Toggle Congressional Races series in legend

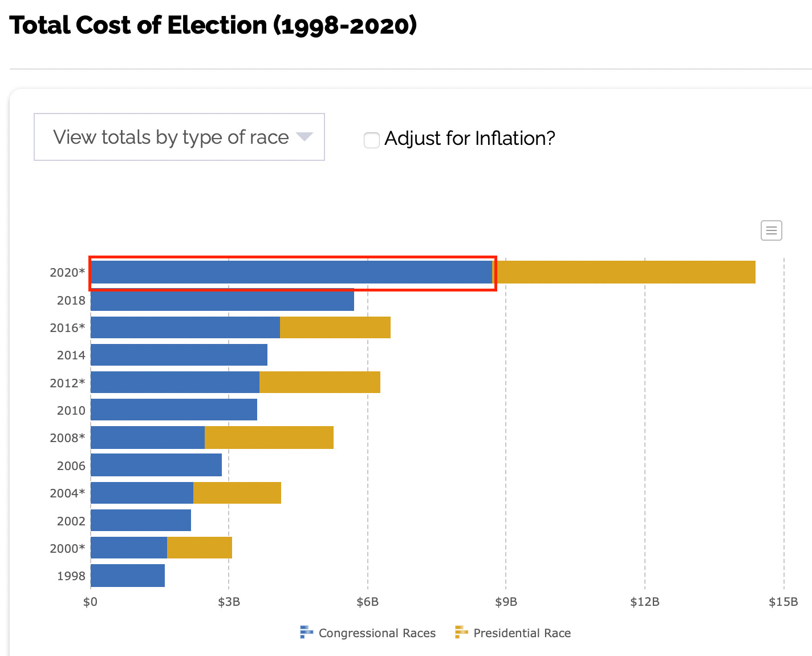(x=377, y=633)
